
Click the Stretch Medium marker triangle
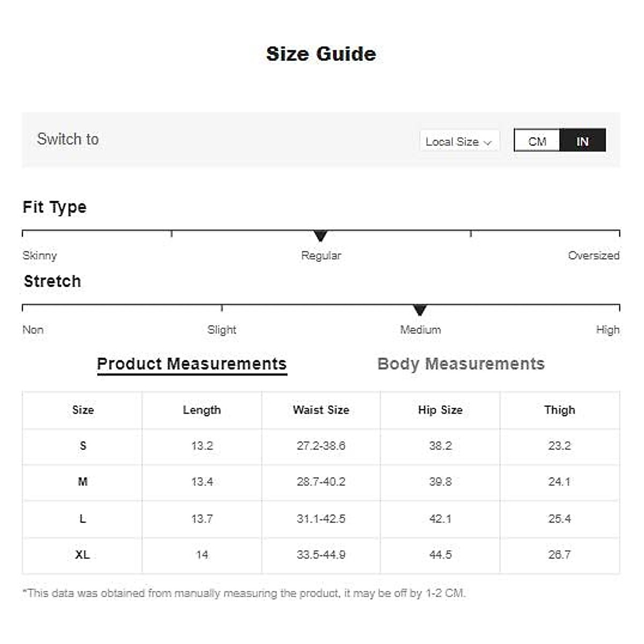pyautogui.click(x=420, y=310)
